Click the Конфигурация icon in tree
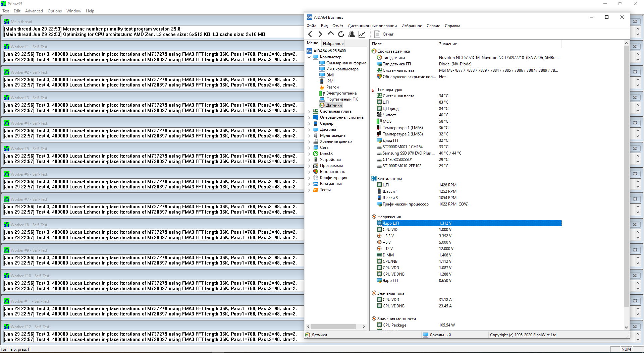 point(316,178)
